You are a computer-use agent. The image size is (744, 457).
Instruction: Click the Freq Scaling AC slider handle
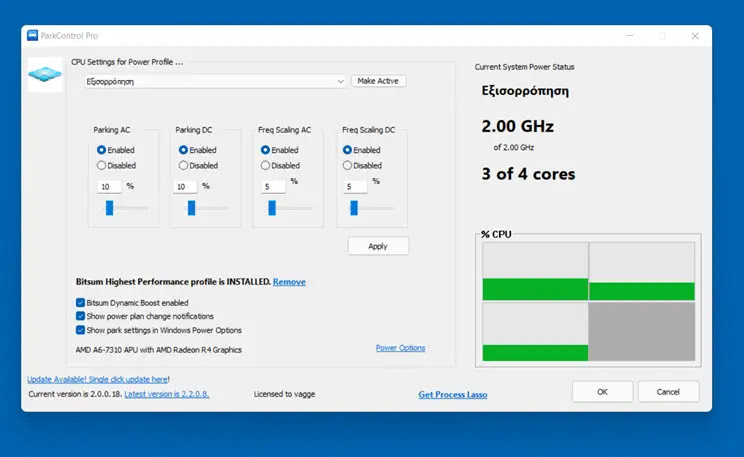pos(272,208)
